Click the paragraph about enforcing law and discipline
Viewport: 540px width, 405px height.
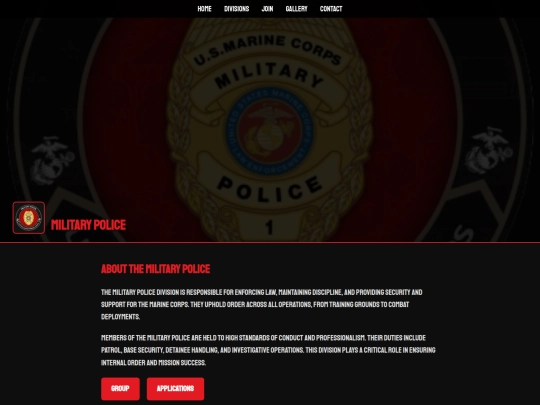coord(261,304)
